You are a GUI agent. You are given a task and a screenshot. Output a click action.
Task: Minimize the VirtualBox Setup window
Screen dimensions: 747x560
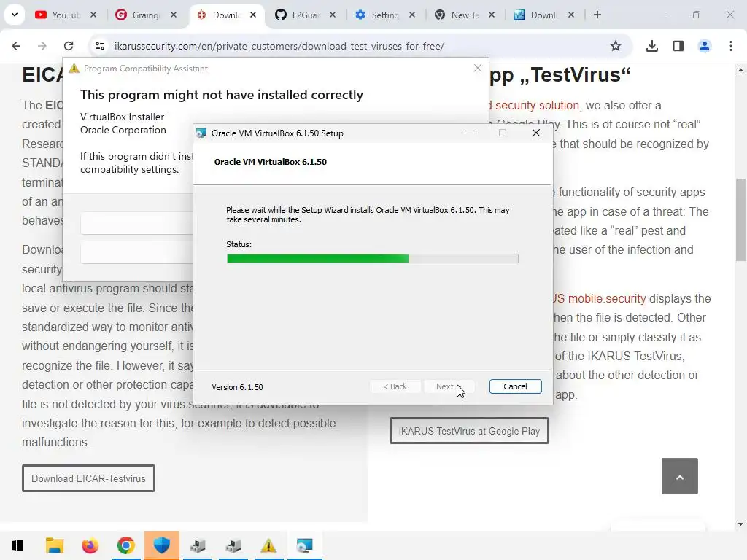coord(470,133)
